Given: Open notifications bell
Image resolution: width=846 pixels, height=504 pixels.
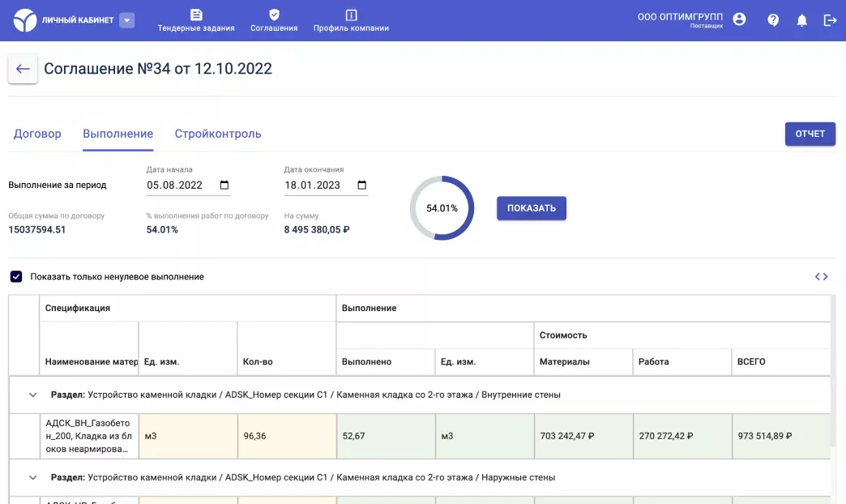Looking at the screenshot, I should [801, 20].
